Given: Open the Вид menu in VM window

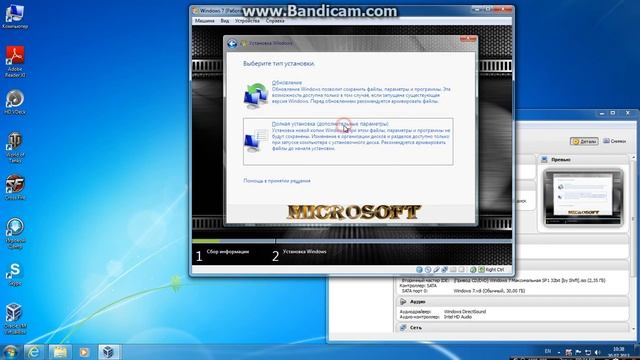Looking at the screenshot, I should point(224,21).
